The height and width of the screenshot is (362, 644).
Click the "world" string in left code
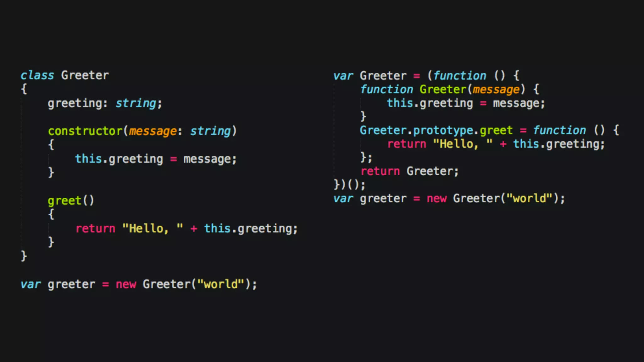[x=220, y=284]
